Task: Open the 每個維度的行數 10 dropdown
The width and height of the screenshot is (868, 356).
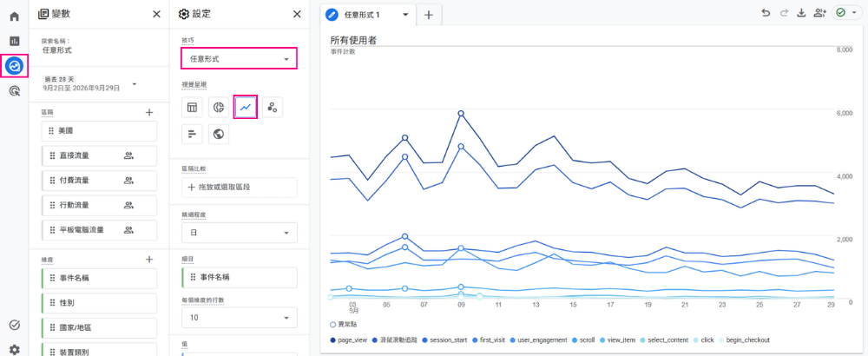Action: tap(240, 318)
